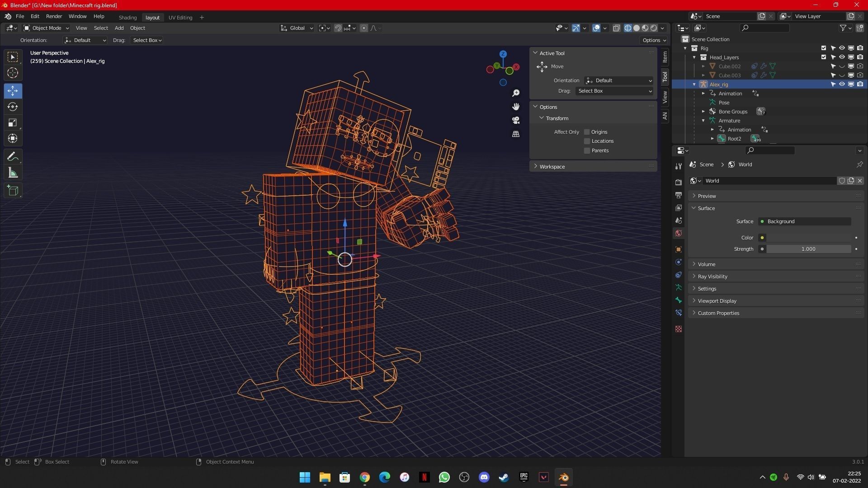Switch perspective/orthographic grid icon
This screenshot has width=868, height=488.
pyautogui.click(x=516, y=134)
